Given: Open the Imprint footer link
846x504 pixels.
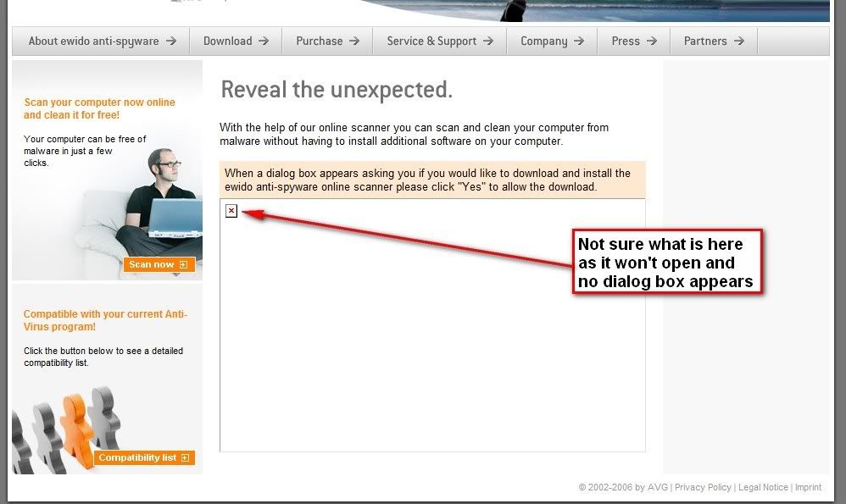Looking at the screenshot, I should pos(808,487).
